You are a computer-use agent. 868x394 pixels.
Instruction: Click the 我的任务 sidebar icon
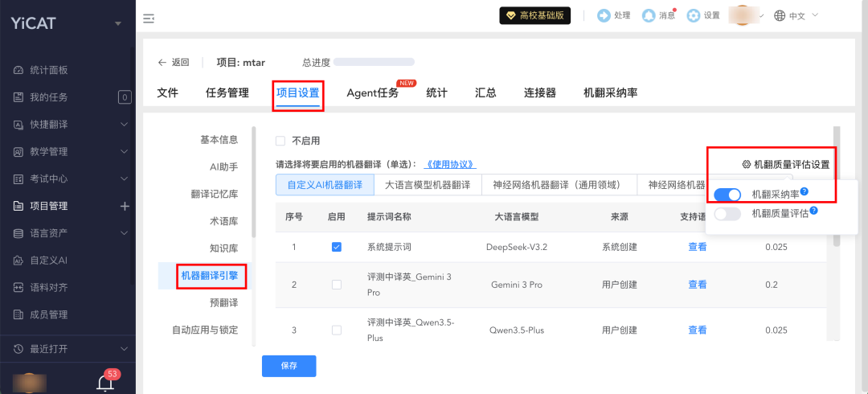[x=18, y=97]
